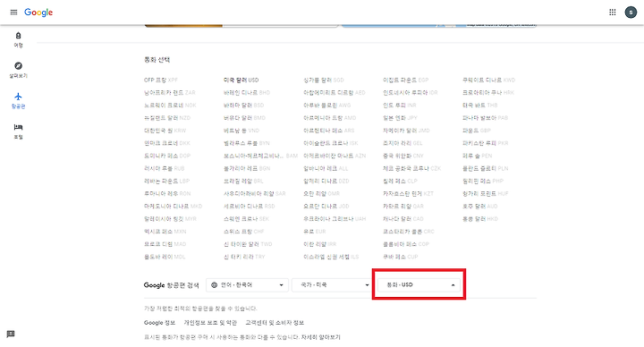Click the 자세히 알아보기 link
644x347 pixels.
point(321,337)
